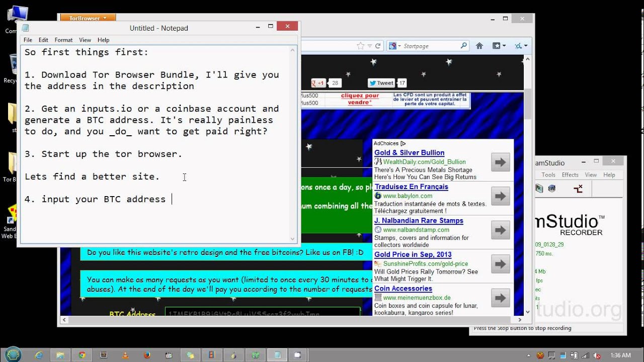Click the Tweet button on webpage

point(381,83)
